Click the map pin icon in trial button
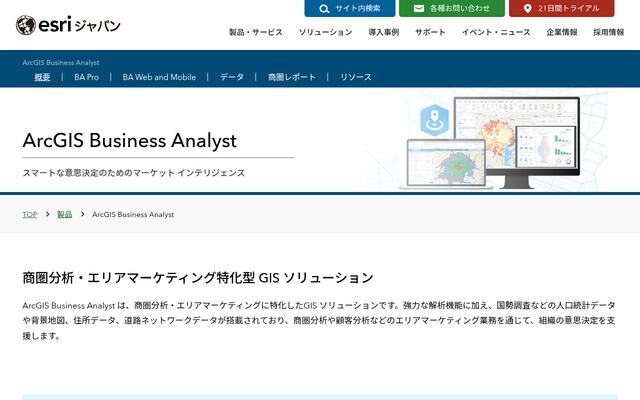Screen dimensions: 640x400 pos(527,9)
